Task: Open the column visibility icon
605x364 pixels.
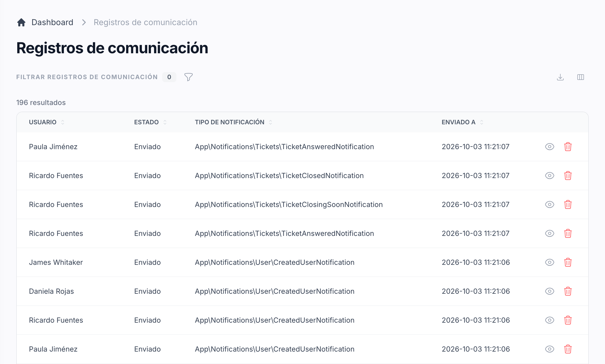Action: pos(581,77)
